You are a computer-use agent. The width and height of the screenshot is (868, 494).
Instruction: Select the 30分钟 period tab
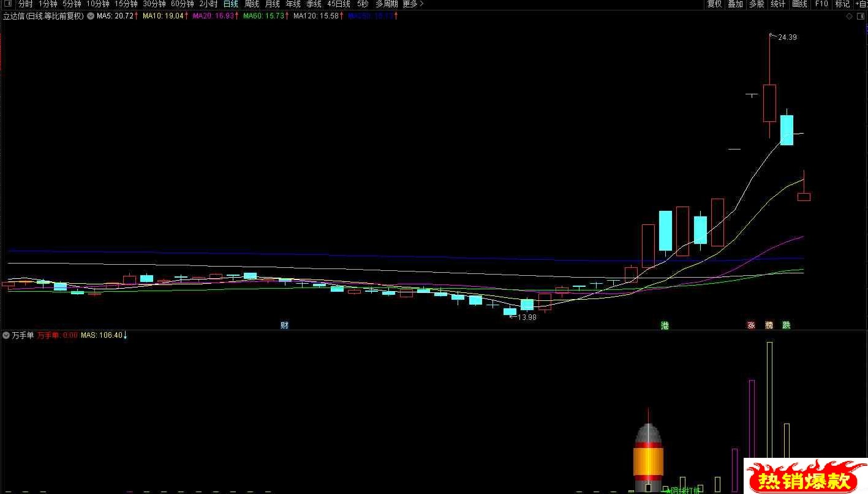pyautogui.click(x=154, y=4)
